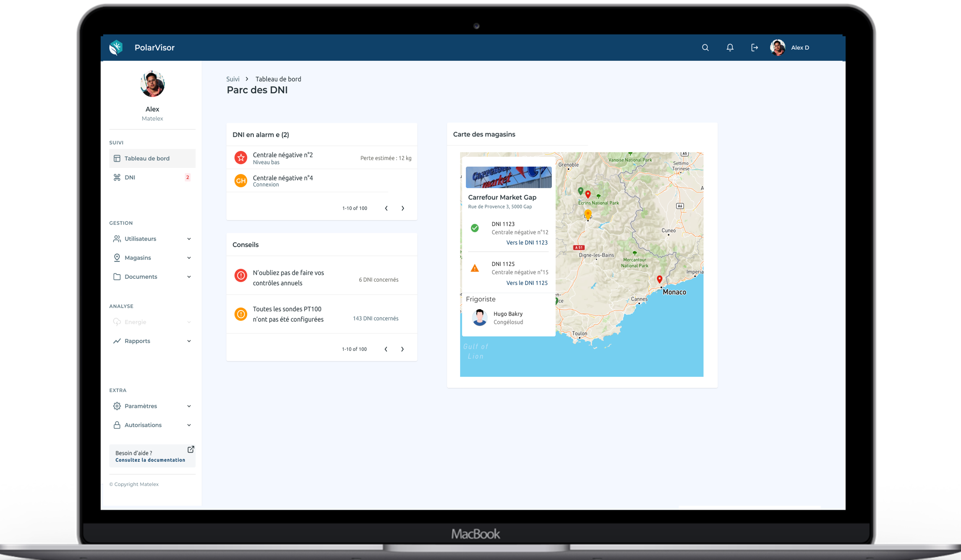Open Paramètres in sidebar

[x=152, y=406]
